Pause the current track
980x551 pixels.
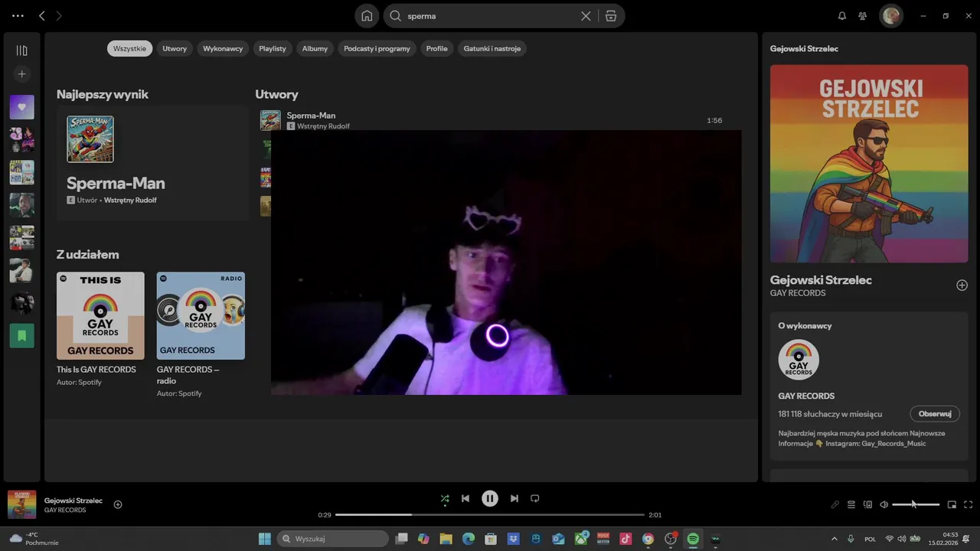[x=490, y=498]
